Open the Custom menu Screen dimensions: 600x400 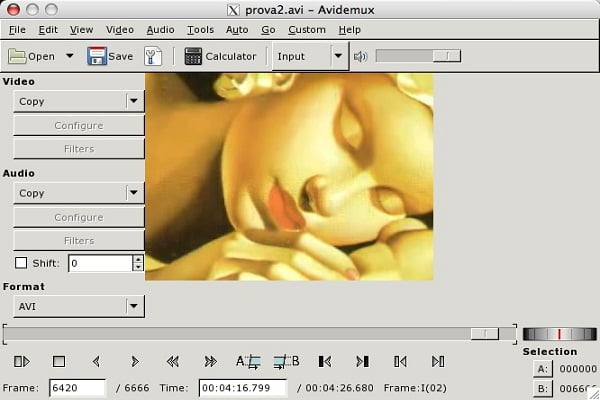click(307, 30)
